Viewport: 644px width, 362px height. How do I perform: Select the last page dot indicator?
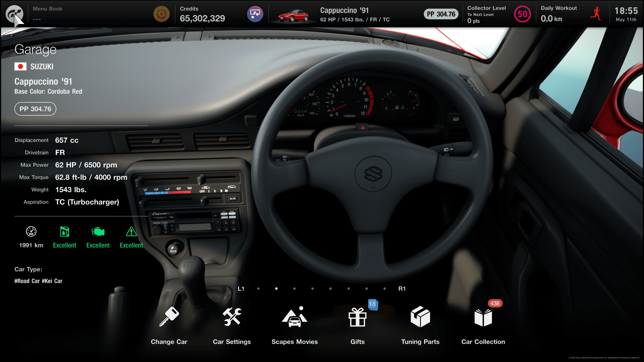(x=385, y=289)
